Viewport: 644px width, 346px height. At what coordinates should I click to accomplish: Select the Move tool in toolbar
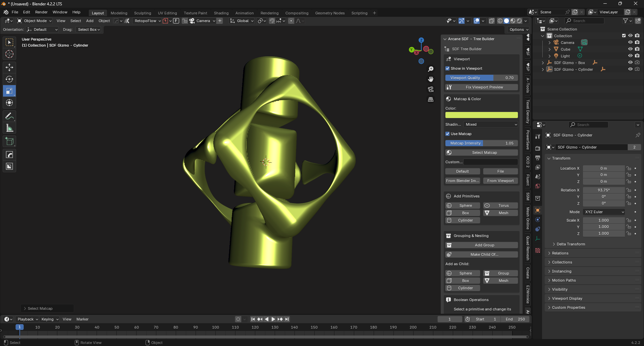[x=9, y=67]
